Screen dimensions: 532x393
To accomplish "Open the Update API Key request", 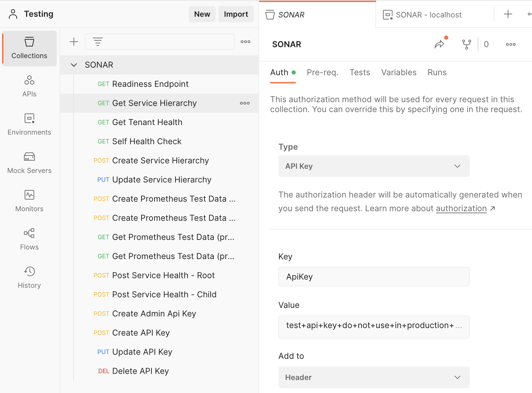I will [159, 352].
